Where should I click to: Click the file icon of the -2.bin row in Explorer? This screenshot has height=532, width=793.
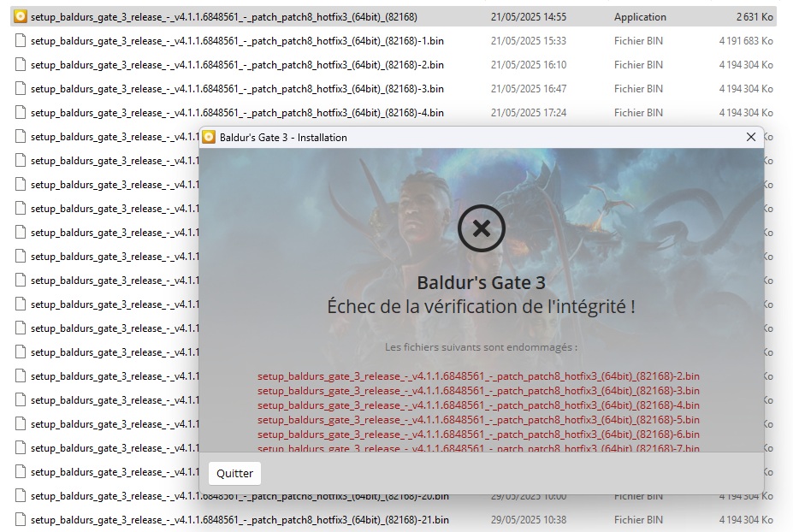tap(21, 65)
